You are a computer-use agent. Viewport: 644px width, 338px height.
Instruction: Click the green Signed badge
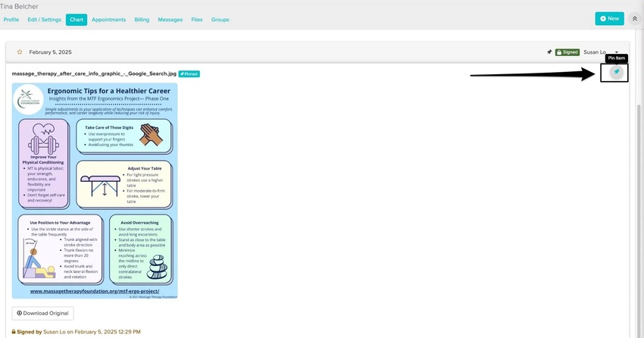click(x=567, y=52)
